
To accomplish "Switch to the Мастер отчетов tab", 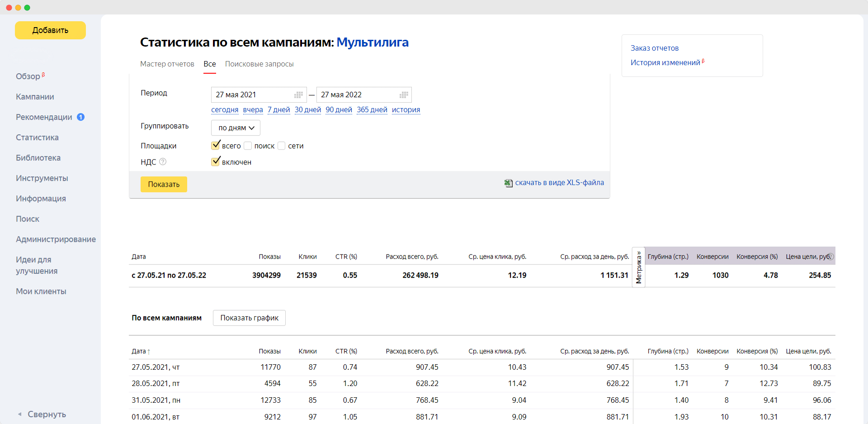I will click(x=167, y=64).
